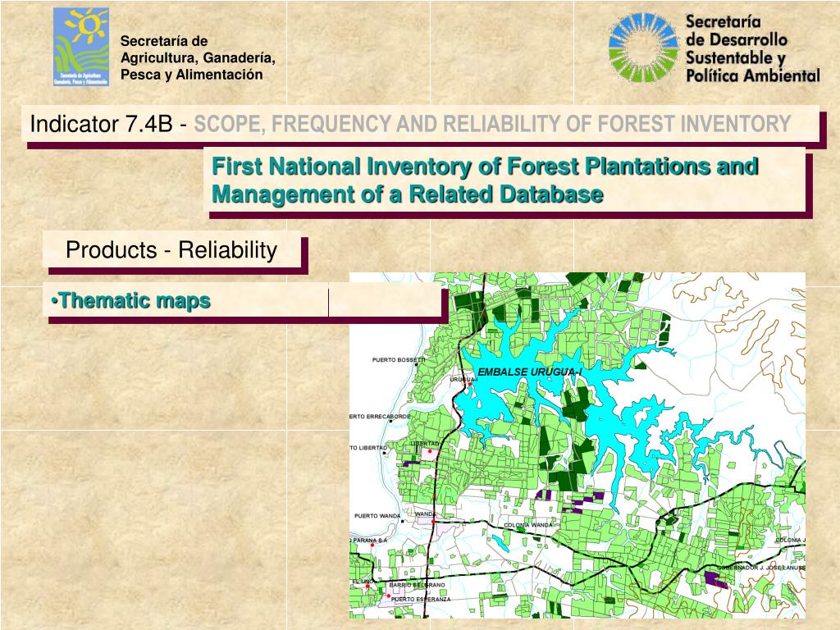The height and width of the screenshot is (630, 840).
Task: Click the 'PUERTO BOSSETTI' map label
Action: click(399, 360)
